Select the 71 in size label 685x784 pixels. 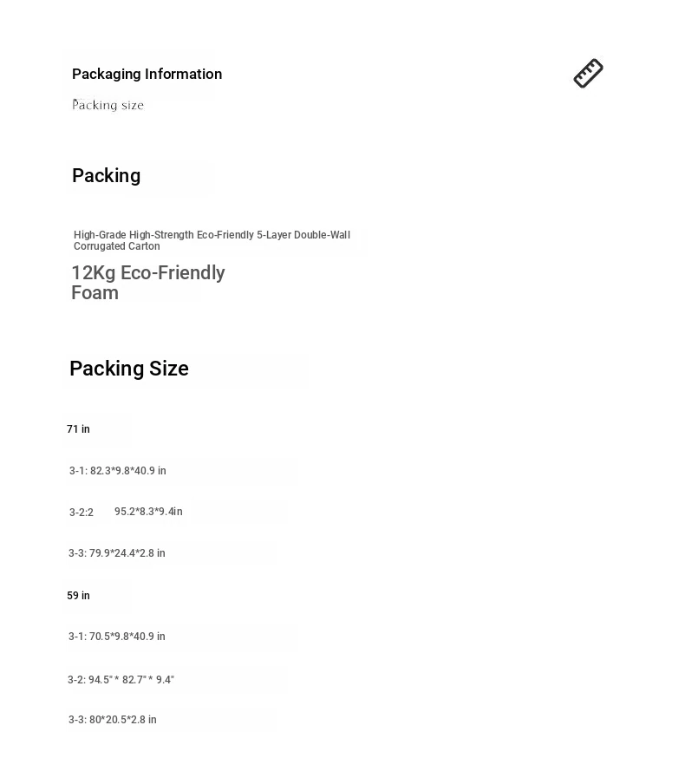[x=79, y=429]
